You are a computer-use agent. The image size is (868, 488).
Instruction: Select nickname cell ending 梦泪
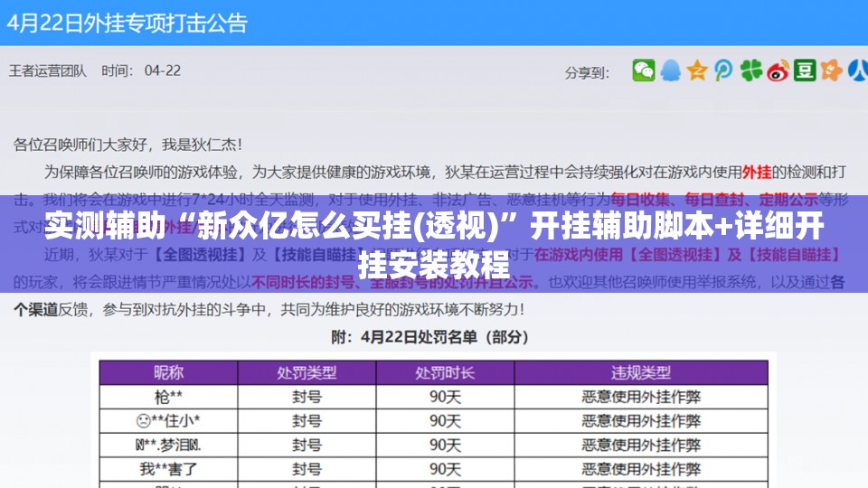click(x=168, y=445)
